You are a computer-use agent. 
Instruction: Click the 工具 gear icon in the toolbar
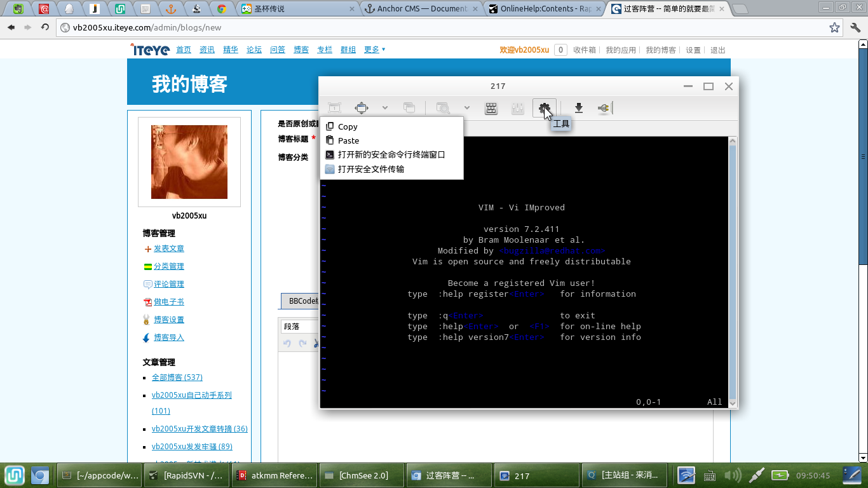click(x=543, y=107)
